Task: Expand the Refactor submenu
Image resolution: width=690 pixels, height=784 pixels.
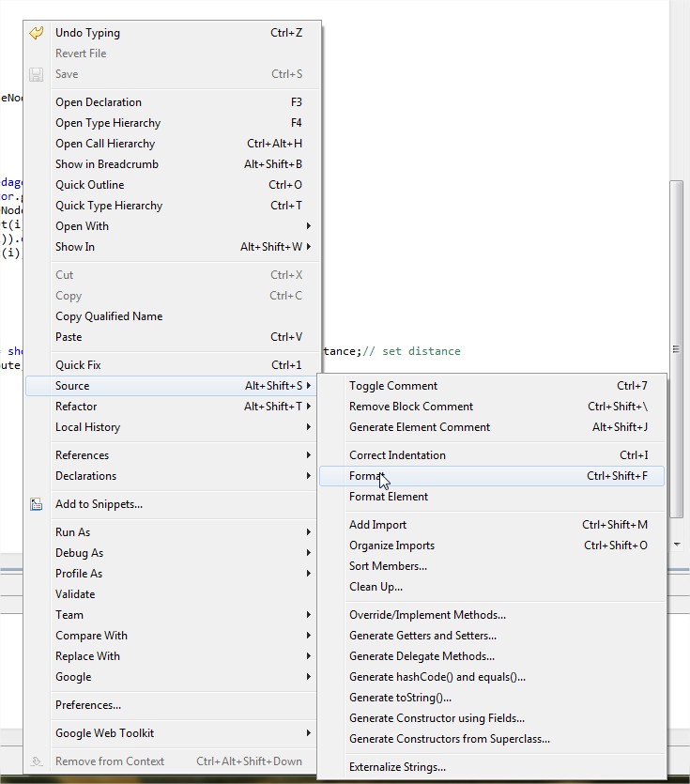Action: pos(172,407)
